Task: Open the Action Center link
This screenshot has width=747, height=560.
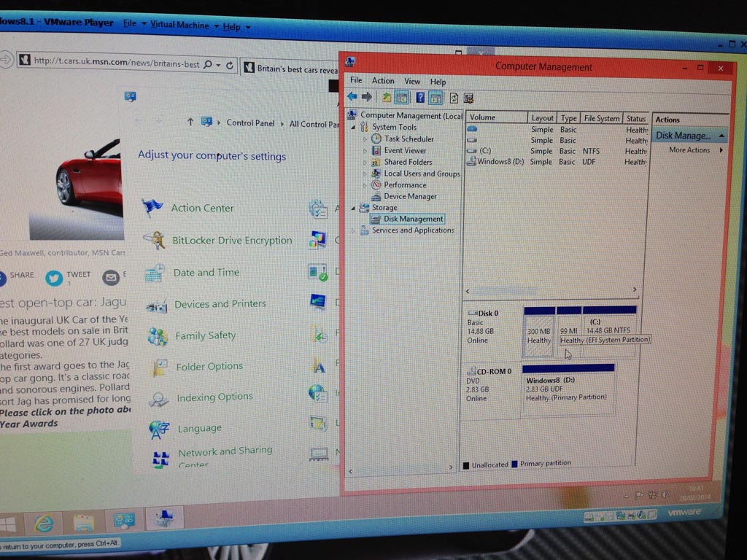Action: pyautogui.click(x=203, y=208)
